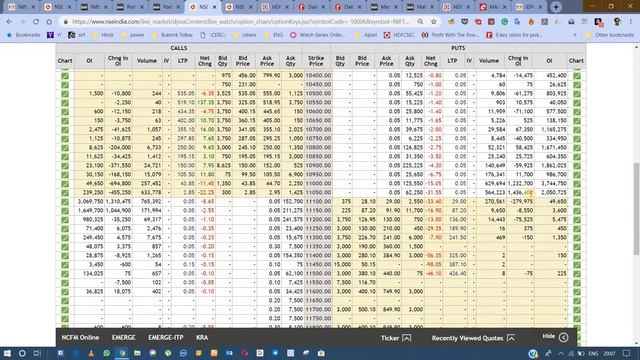Click calls OI value 3,069,750
The height and width of the screenshot is (360, 640).
point(90,202)
